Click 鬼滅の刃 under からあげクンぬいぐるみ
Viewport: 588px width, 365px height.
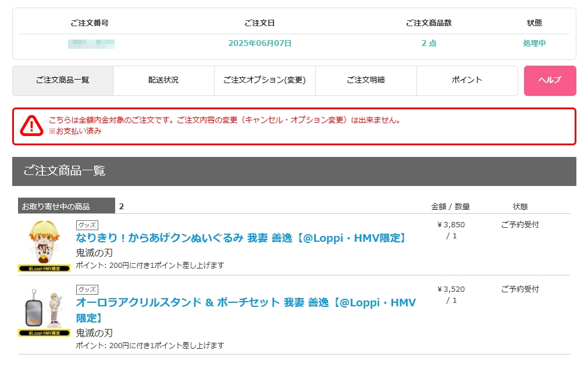coord(94,253)
